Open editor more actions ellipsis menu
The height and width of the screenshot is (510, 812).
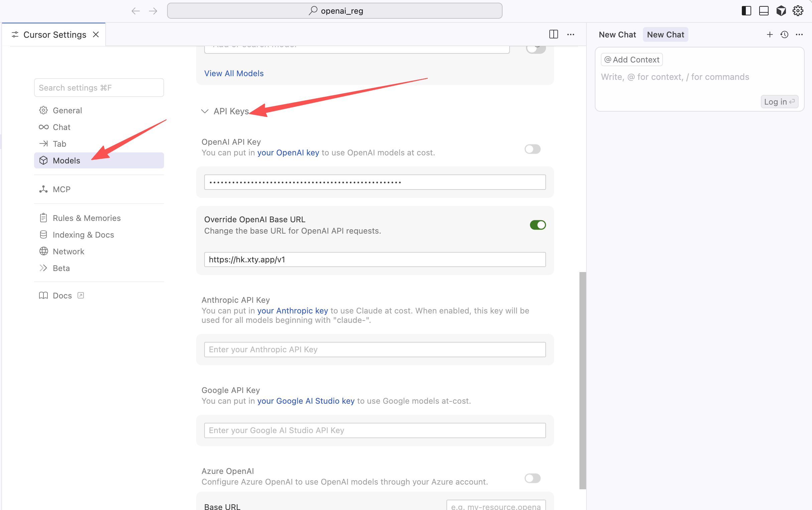tap(570, 34)
